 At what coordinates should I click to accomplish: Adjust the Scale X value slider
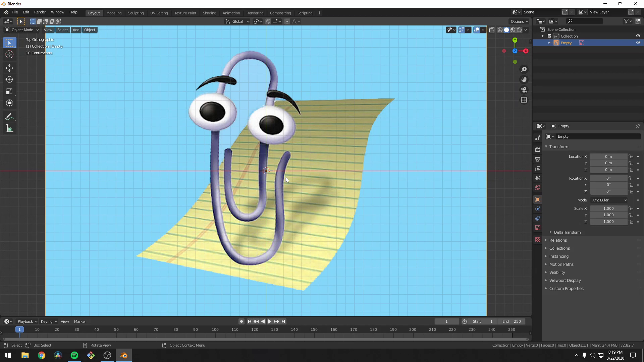(x=609, y=208)
